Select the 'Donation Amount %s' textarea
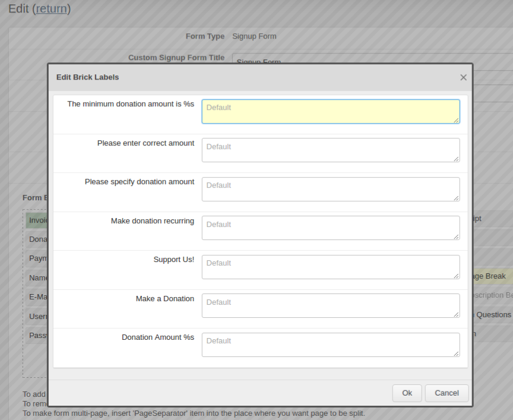This screenshot has width=513, height=420. point(330,345)
